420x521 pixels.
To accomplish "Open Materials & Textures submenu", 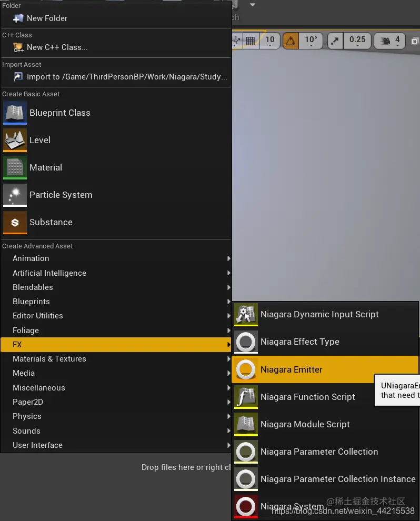I will tap(116, 359).
